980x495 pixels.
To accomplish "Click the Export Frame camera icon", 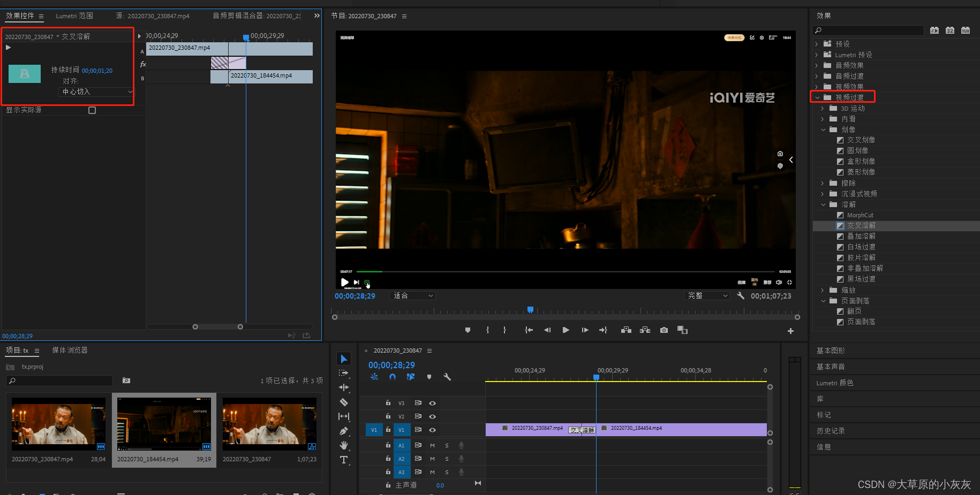I will [x=664, y=330].
